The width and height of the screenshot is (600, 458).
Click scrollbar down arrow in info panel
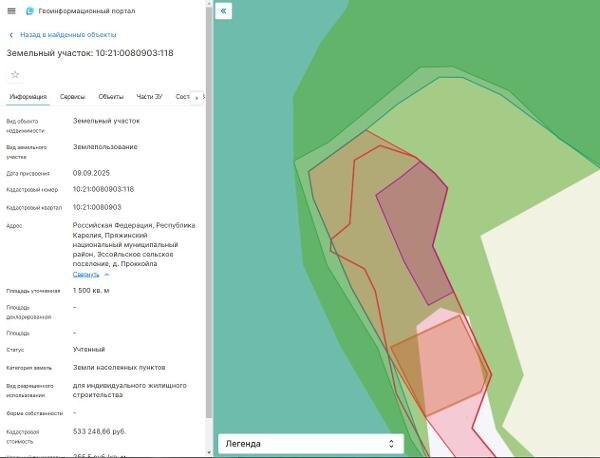tap(209, 452)
